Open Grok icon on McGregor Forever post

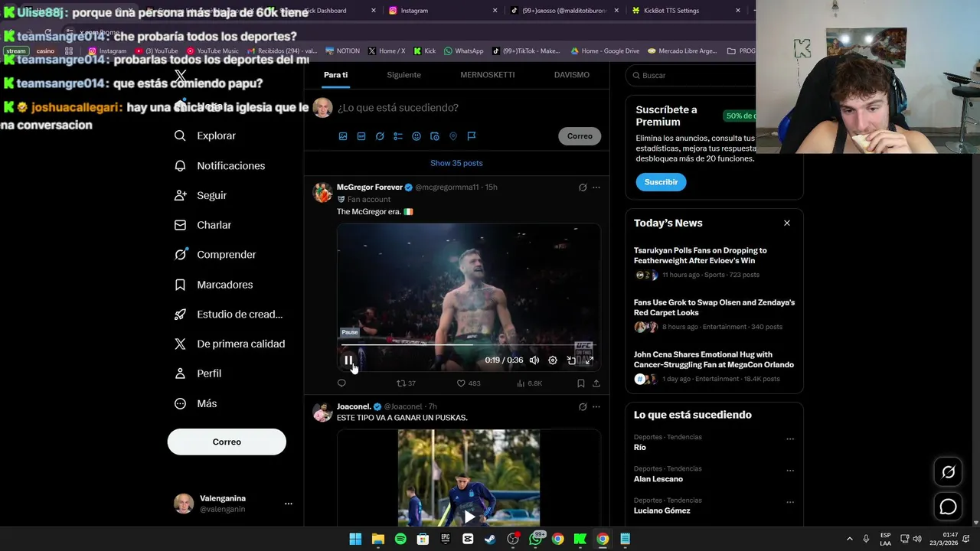(x=583, y=187)
